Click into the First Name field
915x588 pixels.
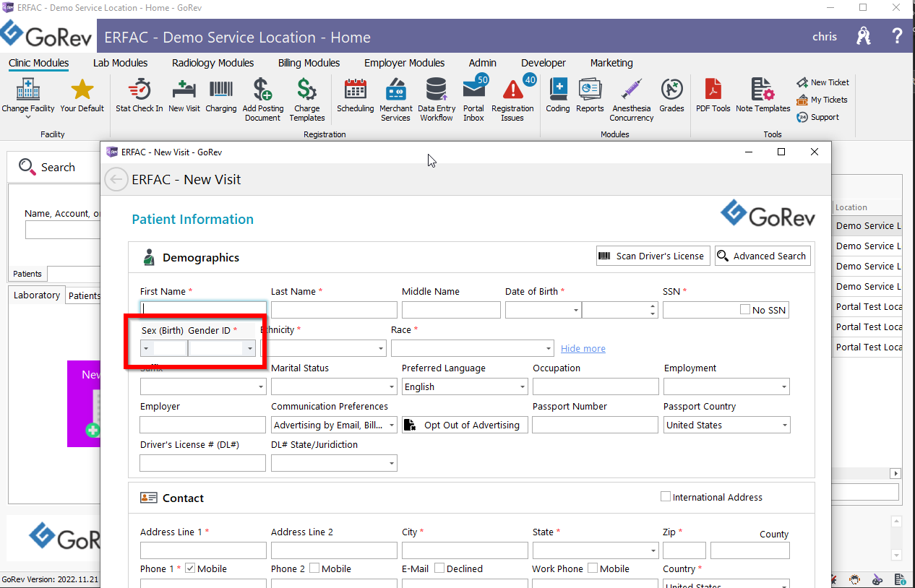tap(203, 310)
